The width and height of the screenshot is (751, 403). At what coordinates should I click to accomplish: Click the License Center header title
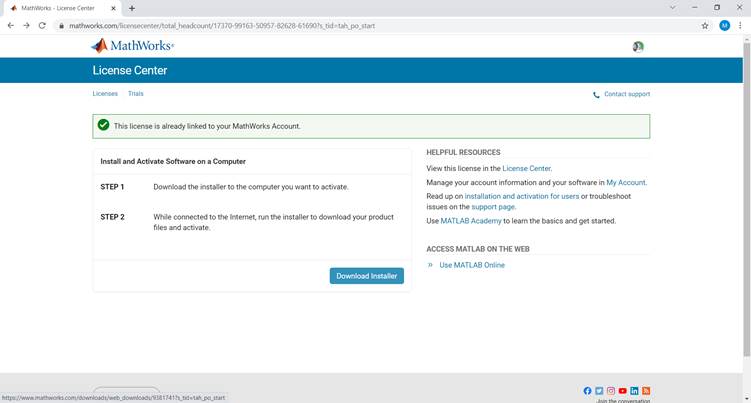point(130,70)
